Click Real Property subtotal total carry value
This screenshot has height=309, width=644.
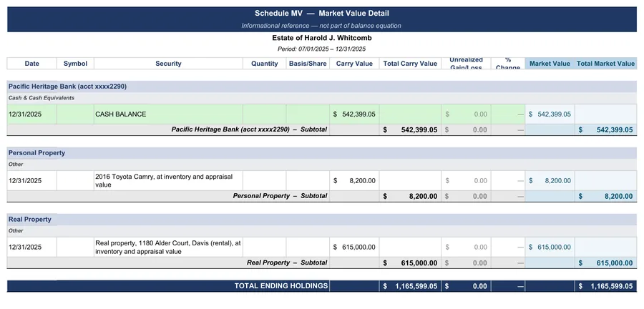tap(410, 263)
